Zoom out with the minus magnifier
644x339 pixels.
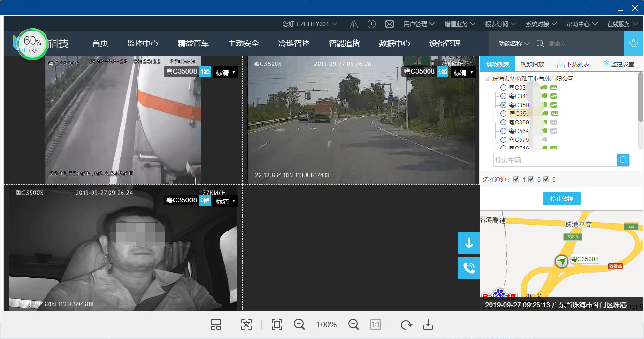click(299, 324)
